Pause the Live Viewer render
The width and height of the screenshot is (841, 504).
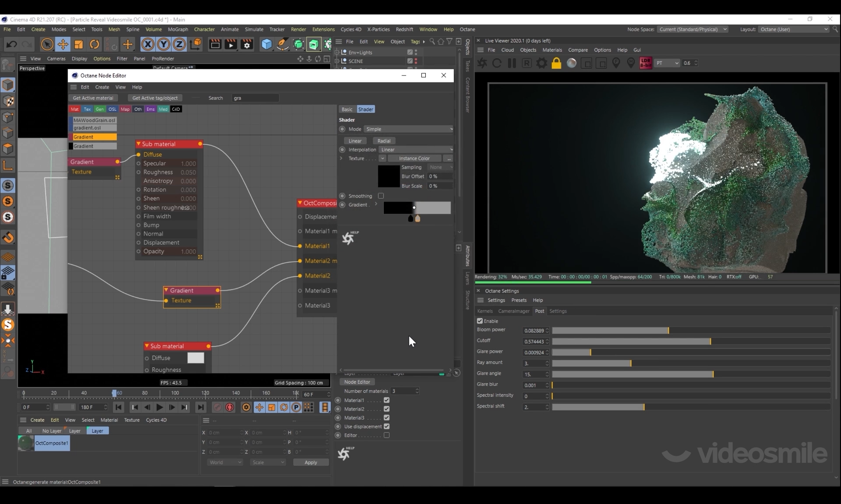pyautogui.click(x=512, y=63)
